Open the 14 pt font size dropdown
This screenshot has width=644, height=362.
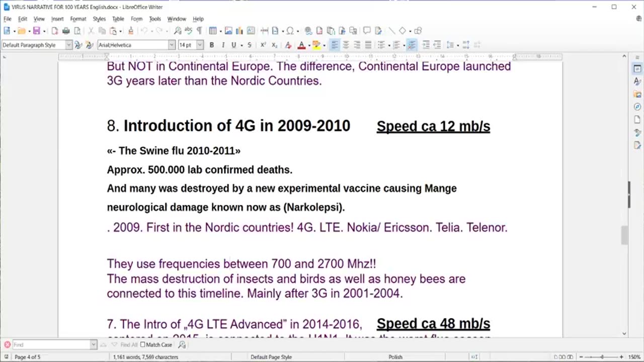coord(200,45)
